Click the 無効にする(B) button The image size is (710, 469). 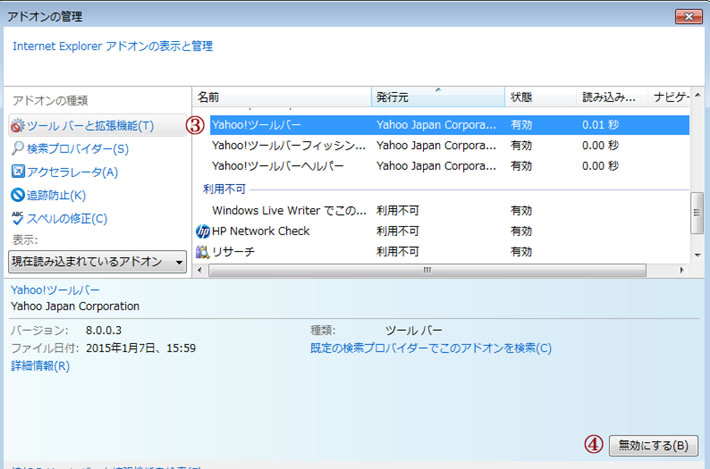pos(653,445)
